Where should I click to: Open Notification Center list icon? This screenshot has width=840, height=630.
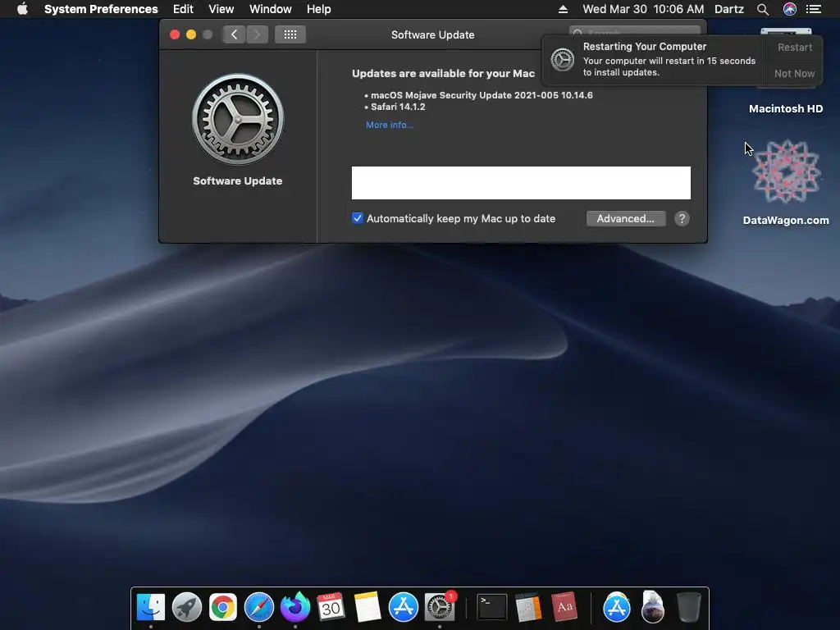tap(814, 9)
